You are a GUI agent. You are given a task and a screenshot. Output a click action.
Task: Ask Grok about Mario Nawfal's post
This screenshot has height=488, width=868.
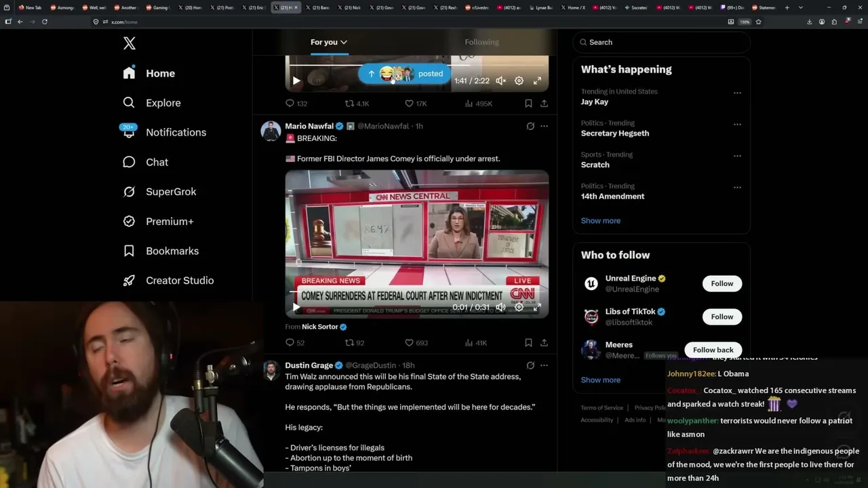pyautogui.click(x=530, y=126)
